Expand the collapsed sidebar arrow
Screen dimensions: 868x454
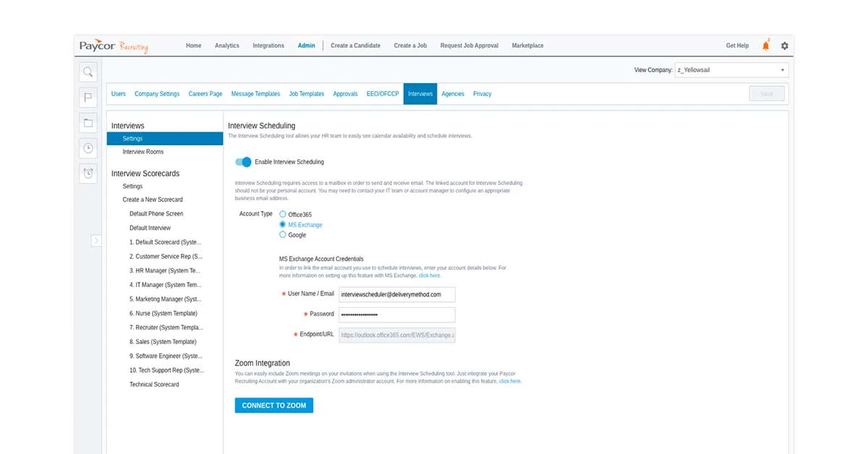[96, 241]
